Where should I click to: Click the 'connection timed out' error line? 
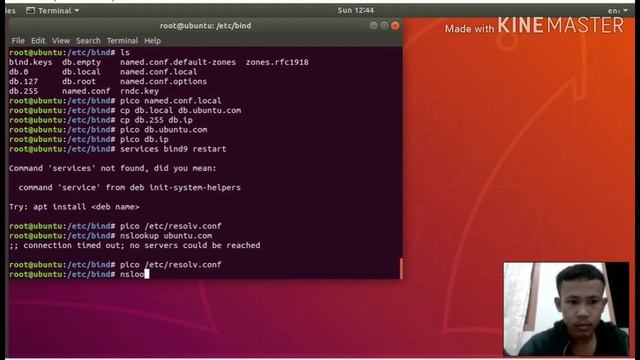(134, 246)
